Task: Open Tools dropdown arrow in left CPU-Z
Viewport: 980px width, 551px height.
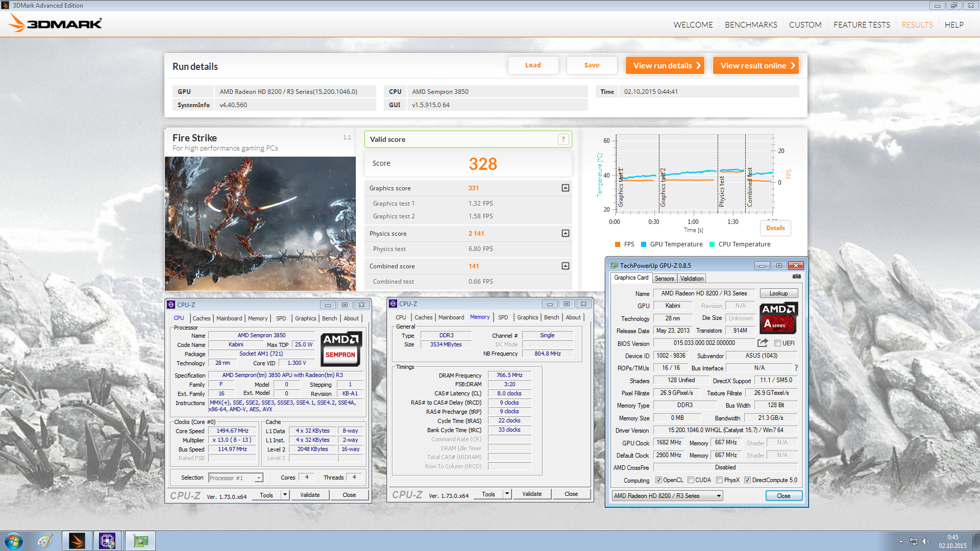Action: 285,495
